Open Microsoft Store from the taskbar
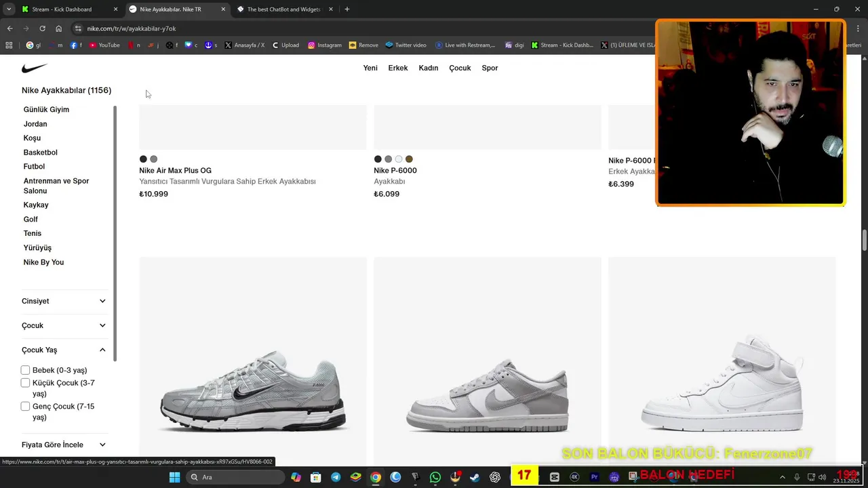The width and height of the screenshot is (868, 488). [x=315, y=477]
